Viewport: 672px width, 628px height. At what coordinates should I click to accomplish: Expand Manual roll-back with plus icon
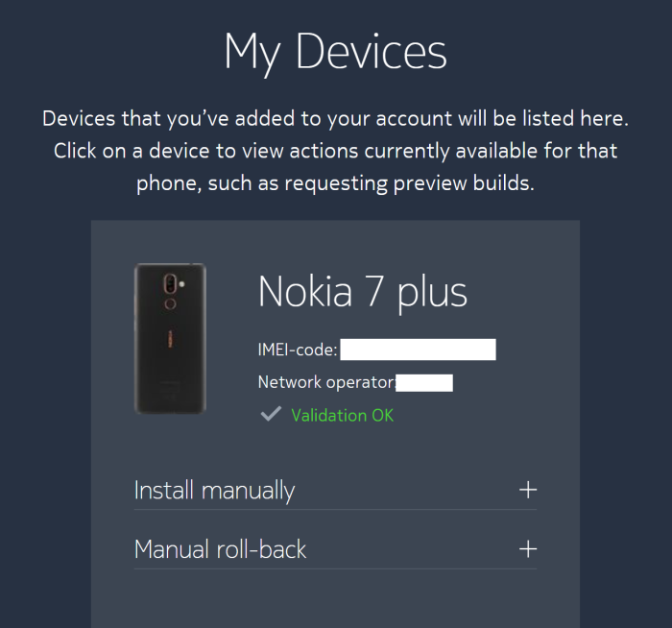(527, 549)
